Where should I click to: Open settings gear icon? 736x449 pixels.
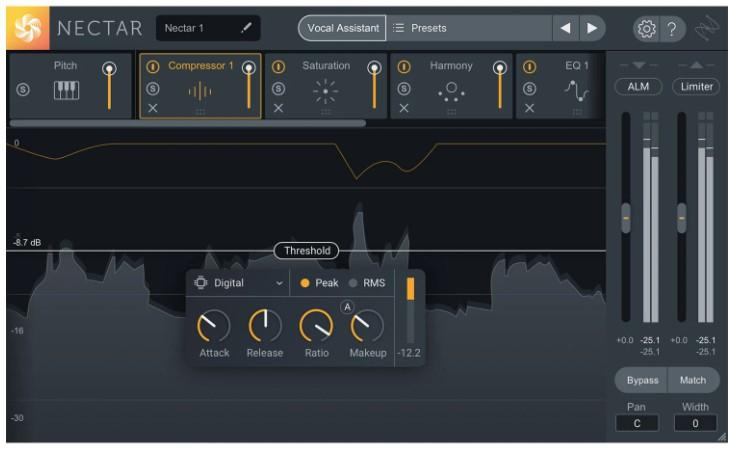tap(646, 29)
